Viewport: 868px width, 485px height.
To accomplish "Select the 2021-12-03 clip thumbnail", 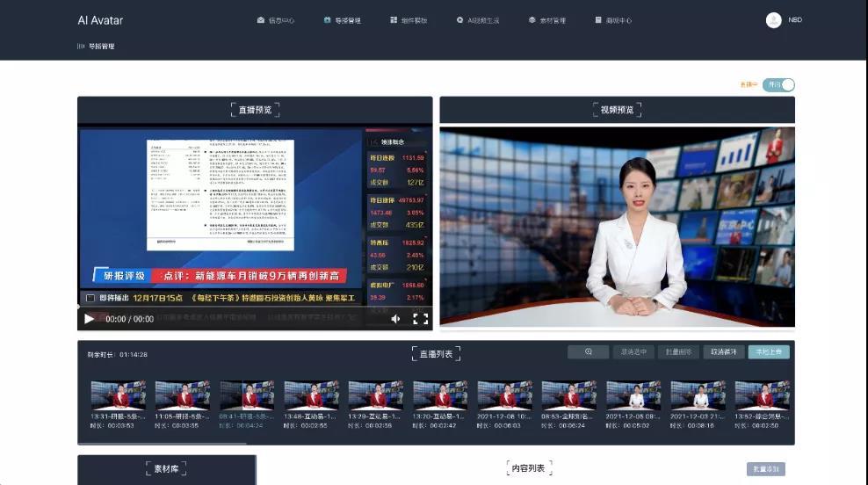I will [698, 395].
